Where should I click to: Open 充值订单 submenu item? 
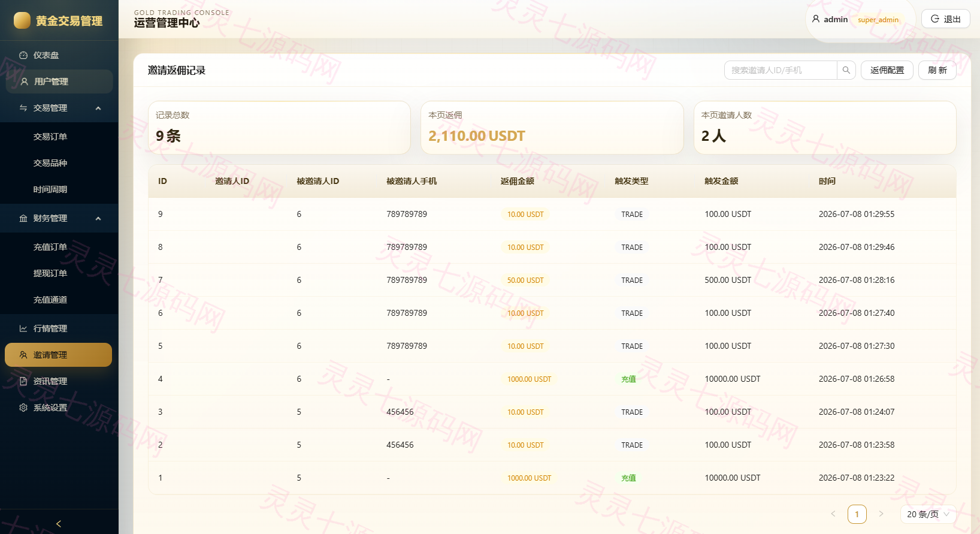tap(59, 247)
